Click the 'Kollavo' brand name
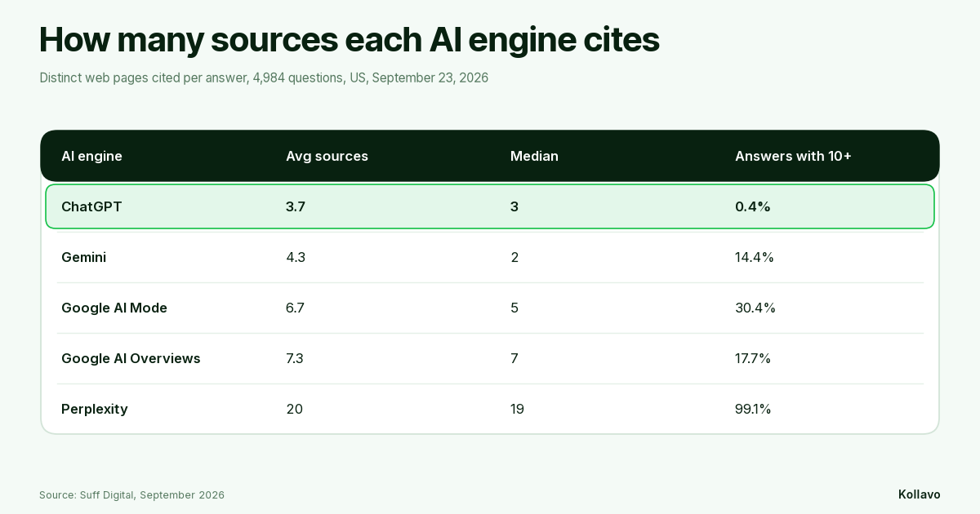Viewport: 980px width, 514px height. [920, 494]
